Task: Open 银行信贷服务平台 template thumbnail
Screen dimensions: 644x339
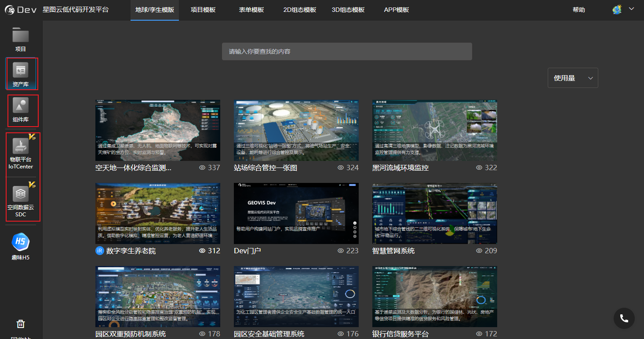Action: [435, 296]
